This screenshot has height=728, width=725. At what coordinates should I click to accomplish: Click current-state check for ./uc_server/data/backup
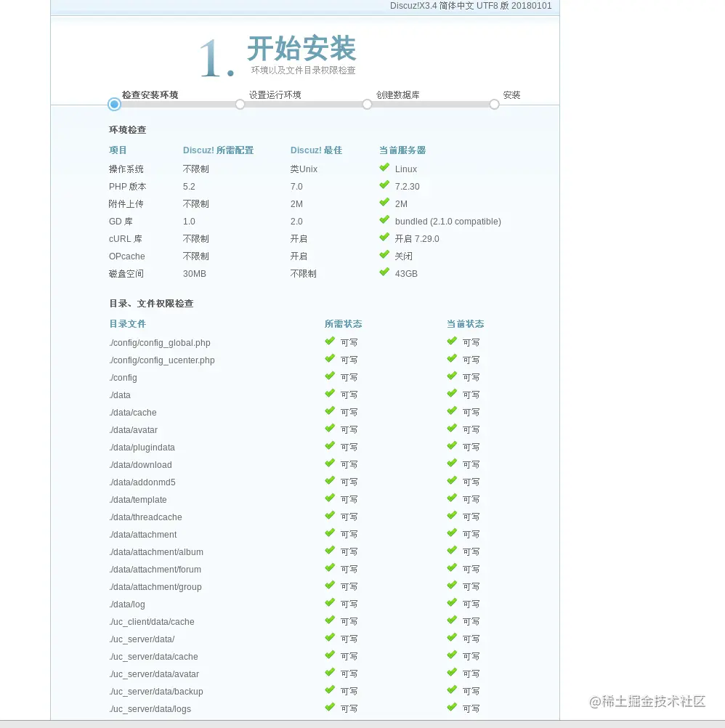pyautogui.click(x=452, y=690)
